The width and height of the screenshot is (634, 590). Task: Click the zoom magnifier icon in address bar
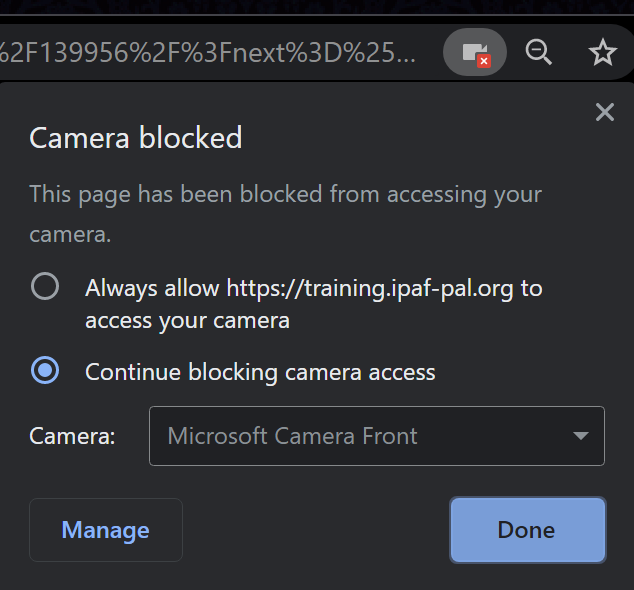pyautogui.click(x=539, y=52)
